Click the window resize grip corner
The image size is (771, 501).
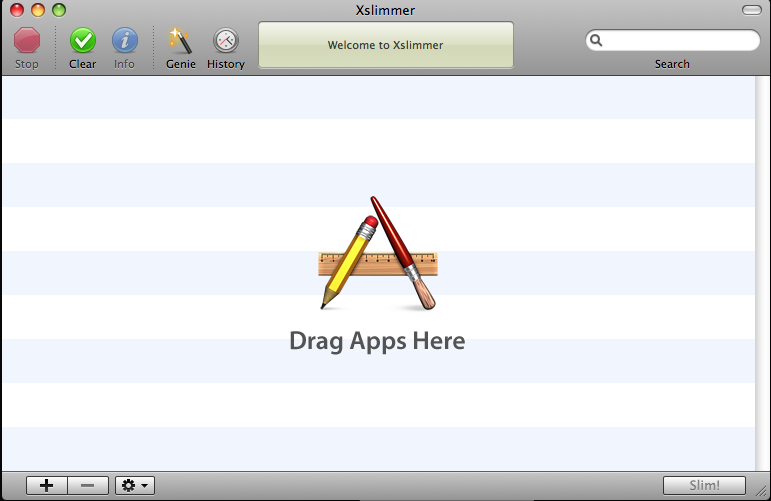pos(762,491)
